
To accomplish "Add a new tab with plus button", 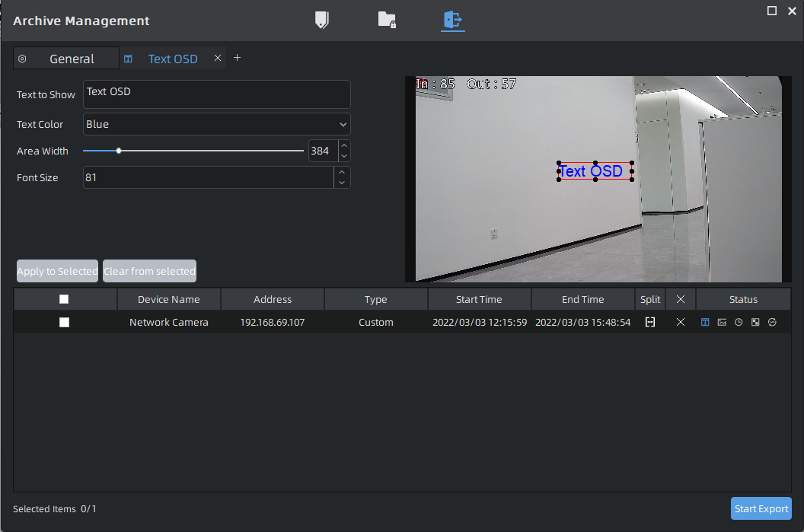I will (237, 58).
